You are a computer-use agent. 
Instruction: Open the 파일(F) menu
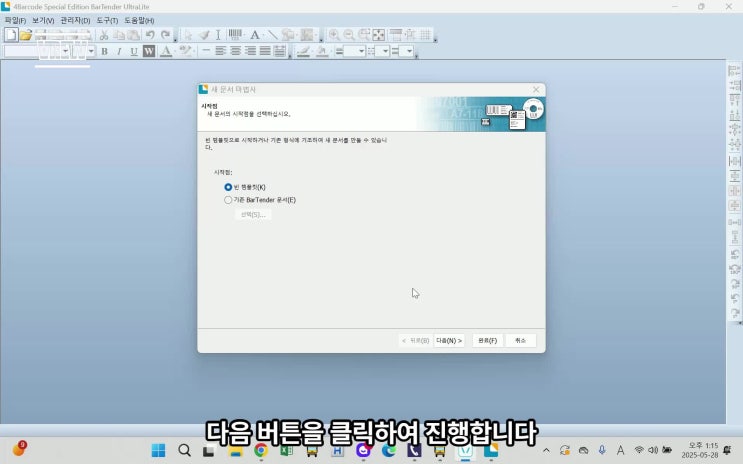click(x=15, y=20)
